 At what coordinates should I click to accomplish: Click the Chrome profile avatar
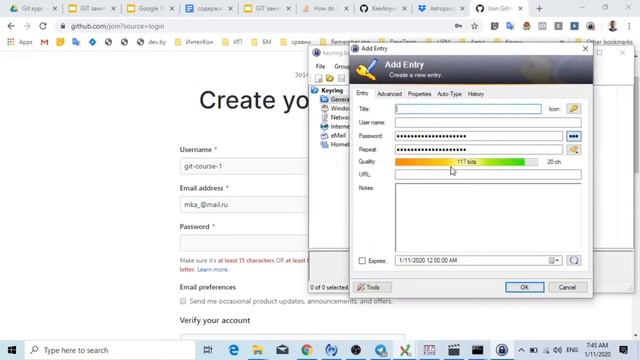click(x=612, y=26)
